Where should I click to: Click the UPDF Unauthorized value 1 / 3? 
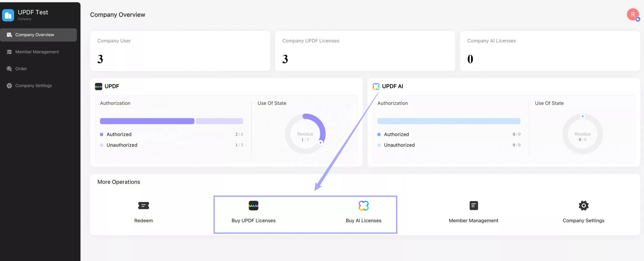click(x=239, y=145)
